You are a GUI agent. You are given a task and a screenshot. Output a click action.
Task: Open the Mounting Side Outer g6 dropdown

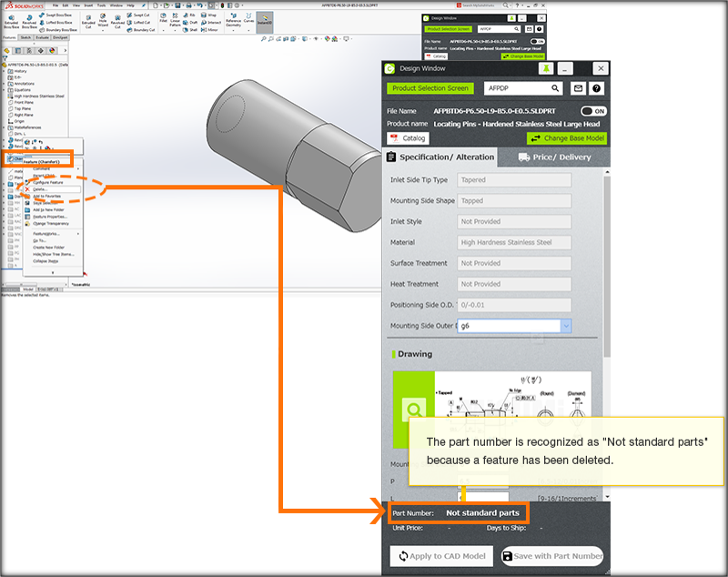[565, 326]
